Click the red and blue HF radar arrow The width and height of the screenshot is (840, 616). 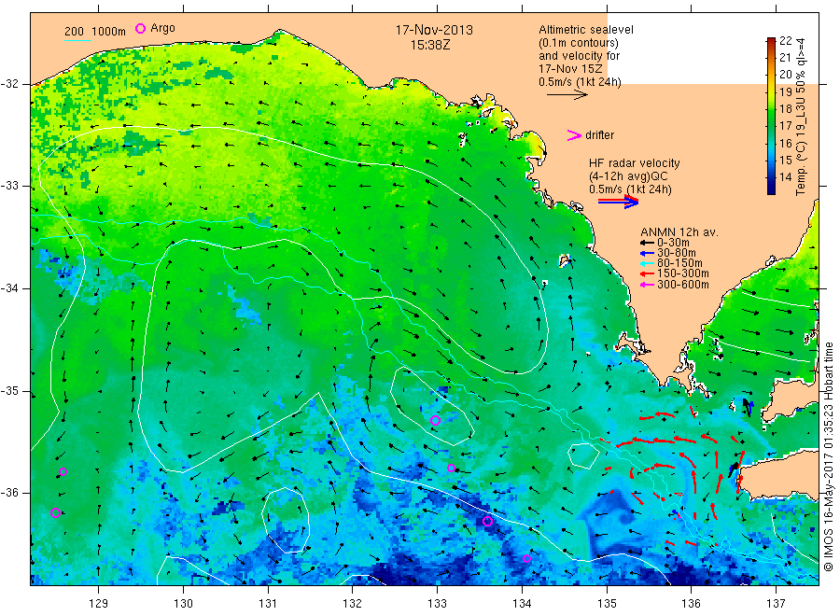click(618, 202)
